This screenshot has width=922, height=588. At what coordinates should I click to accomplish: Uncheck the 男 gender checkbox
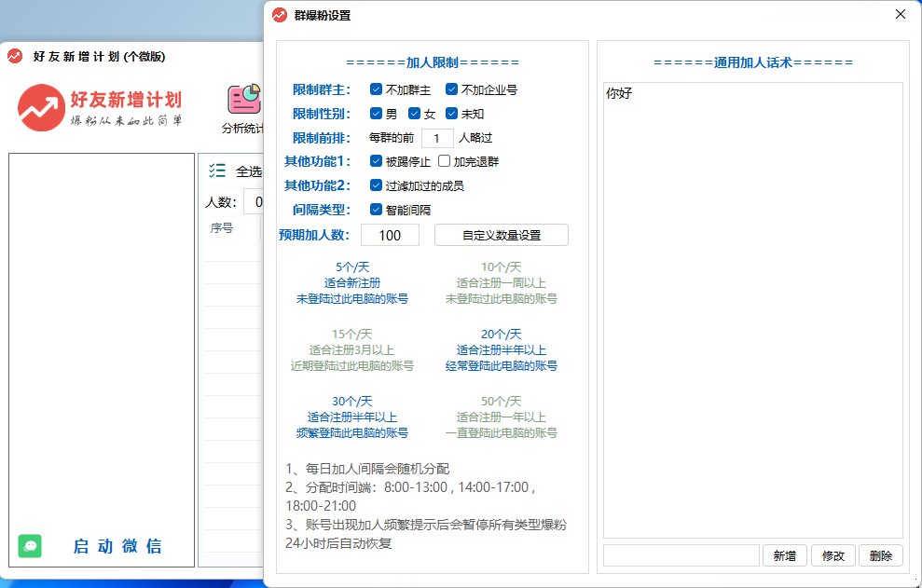click(x=376, y=114)
